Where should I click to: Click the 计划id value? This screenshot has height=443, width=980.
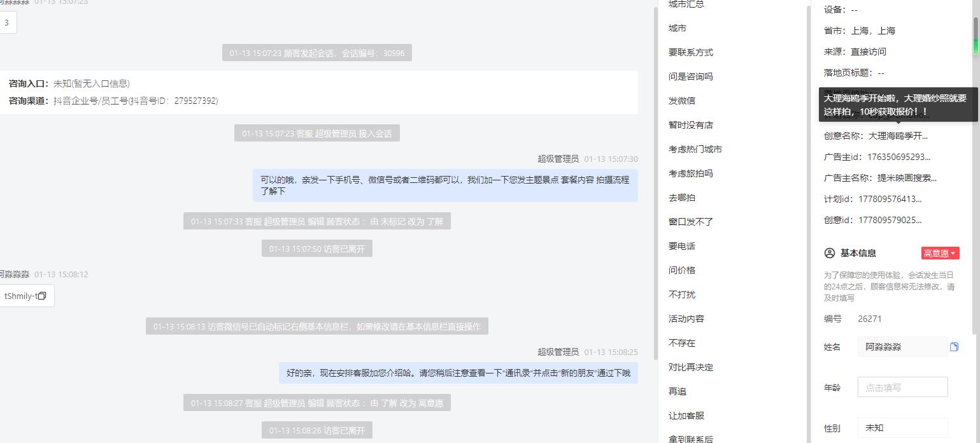click(x=890, y=199)
